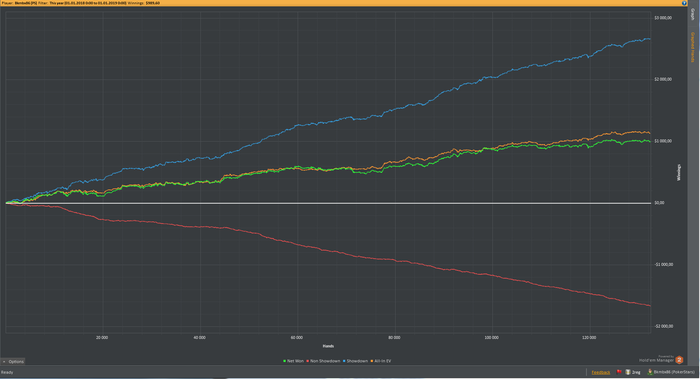Click the 60 000 hands axis label
The width and height of the screenshot is (700, 379).
296,337
